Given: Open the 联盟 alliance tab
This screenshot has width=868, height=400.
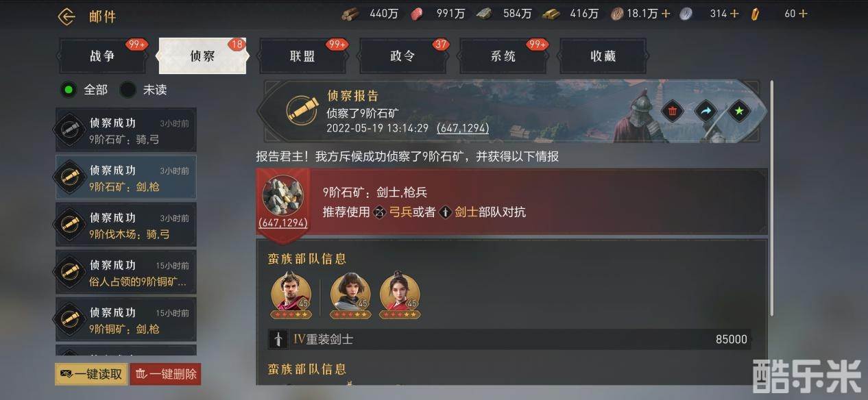Looking at the screenshot, I should point(302,56).
